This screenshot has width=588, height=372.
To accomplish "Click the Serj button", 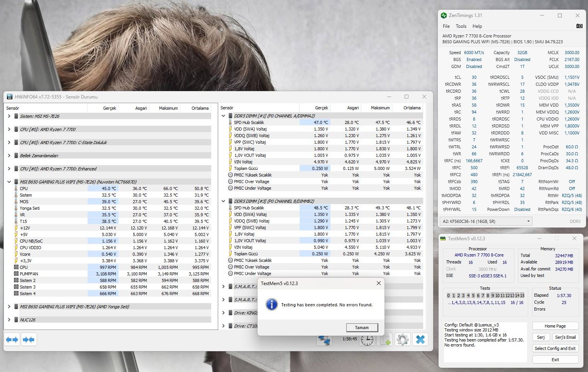I will click(541, 337).
